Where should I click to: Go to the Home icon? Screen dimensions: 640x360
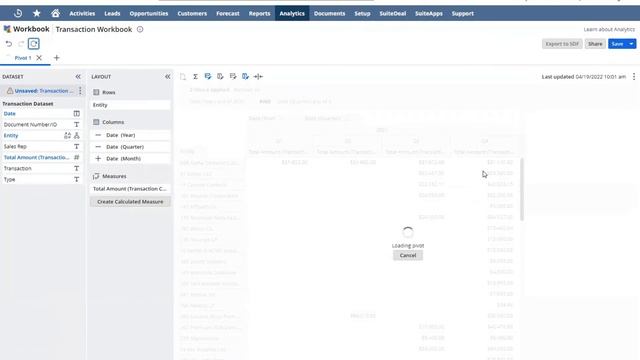(56, 13)
